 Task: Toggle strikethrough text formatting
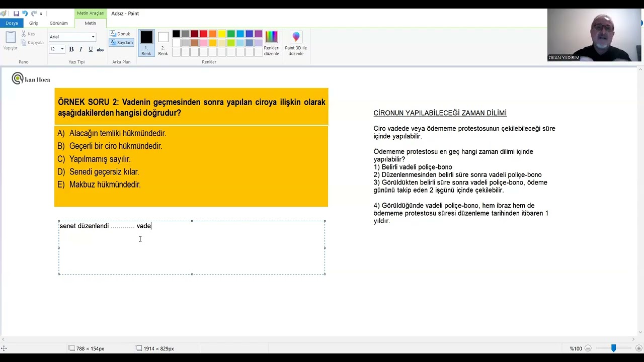tap(100, 49)
